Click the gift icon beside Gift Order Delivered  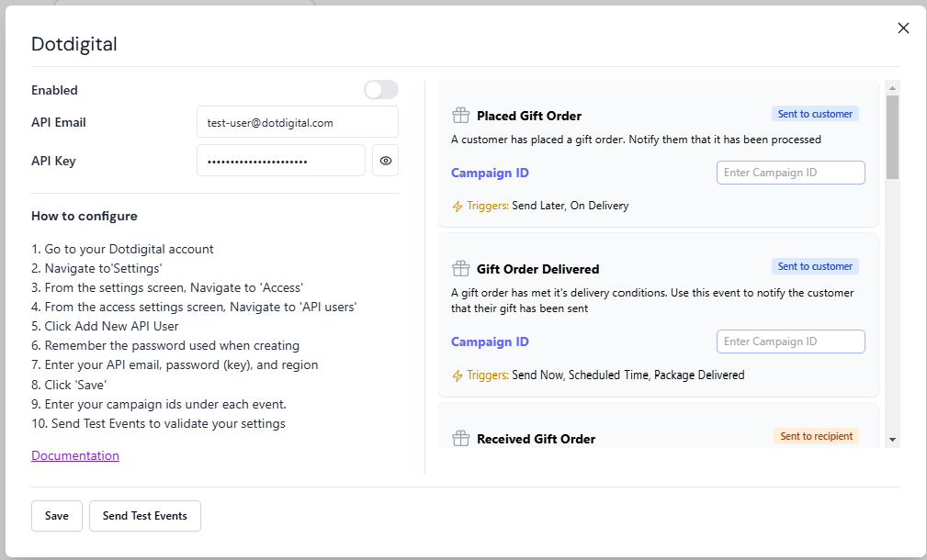[460, 268]
